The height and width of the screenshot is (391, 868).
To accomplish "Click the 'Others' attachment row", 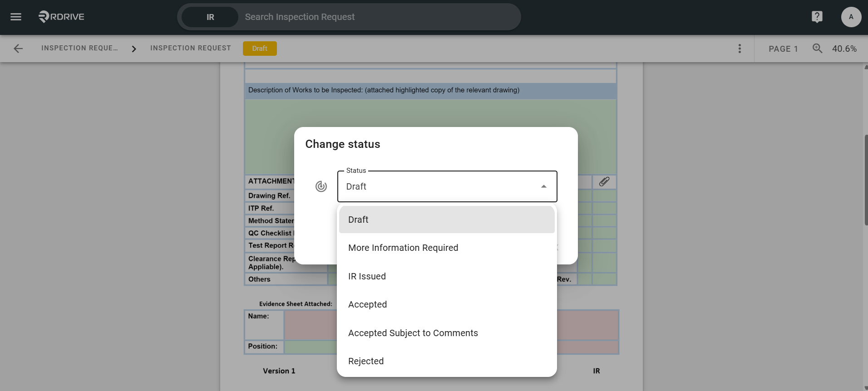I will 259,279.
